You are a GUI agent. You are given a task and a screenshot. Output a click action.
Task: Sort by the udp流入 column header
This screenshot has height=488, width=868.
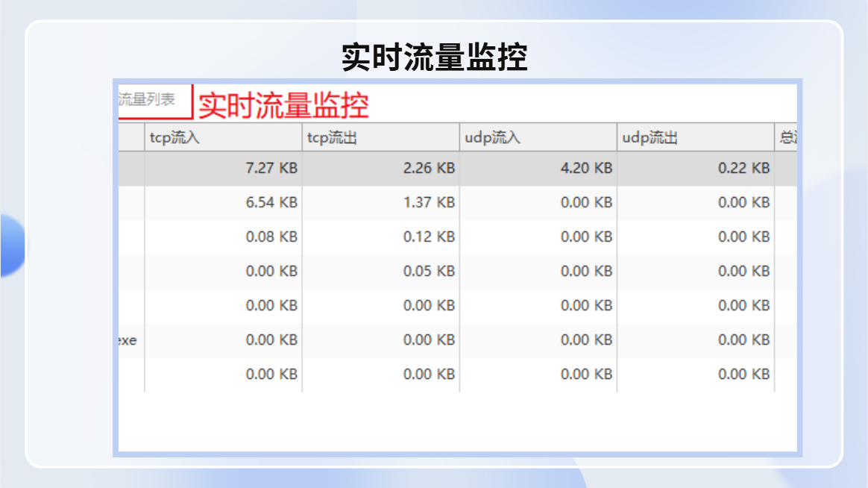538,137
